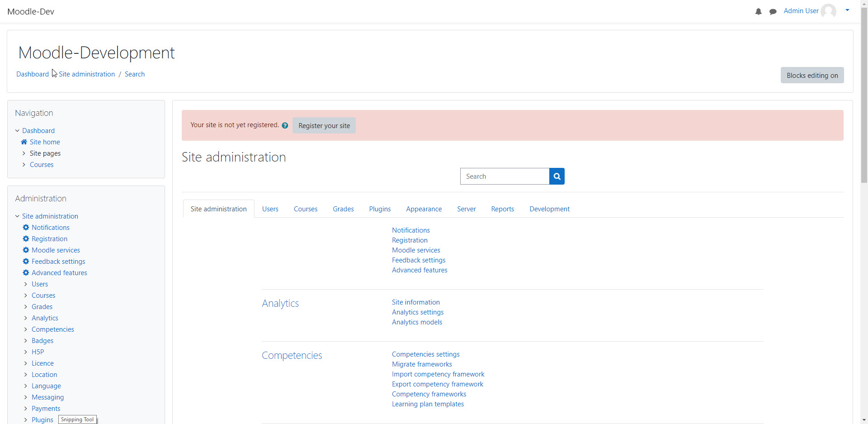Expand the Competencies tree node
This screenshot has height=424, width=868.
click(x=26, y=329)
